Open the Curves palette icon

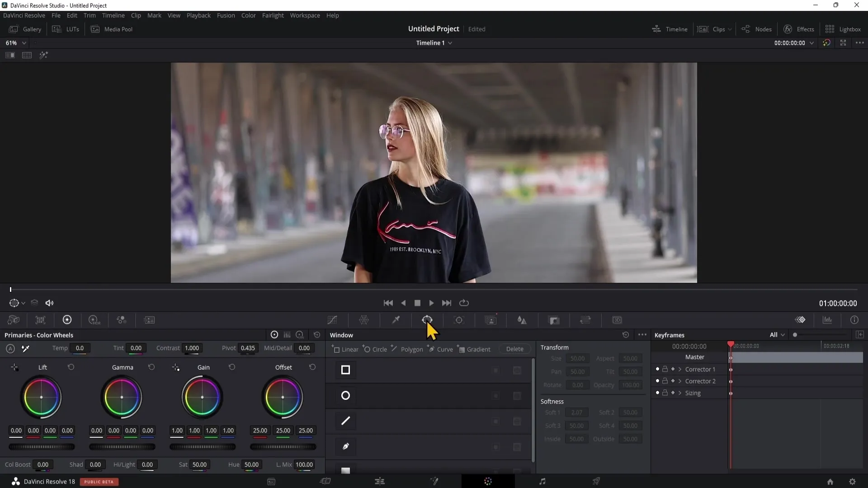(332, 320)
